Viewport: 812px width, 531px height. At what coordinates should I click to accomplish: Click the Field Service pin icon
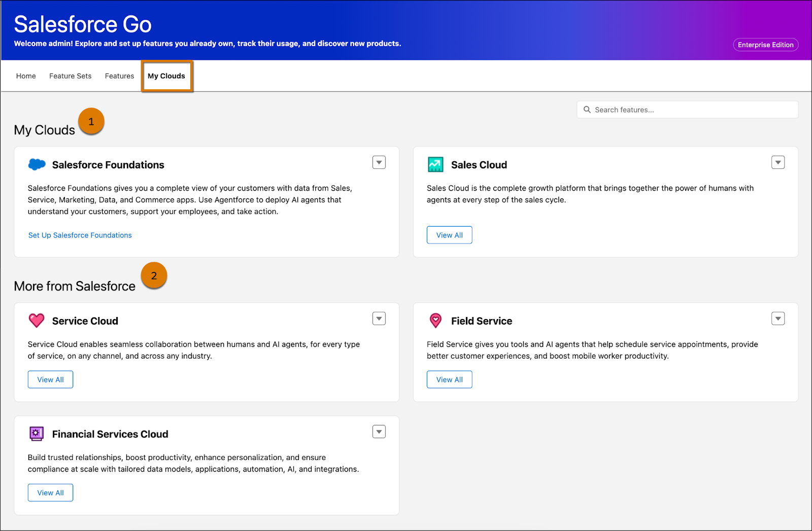(x=435, y=321)
